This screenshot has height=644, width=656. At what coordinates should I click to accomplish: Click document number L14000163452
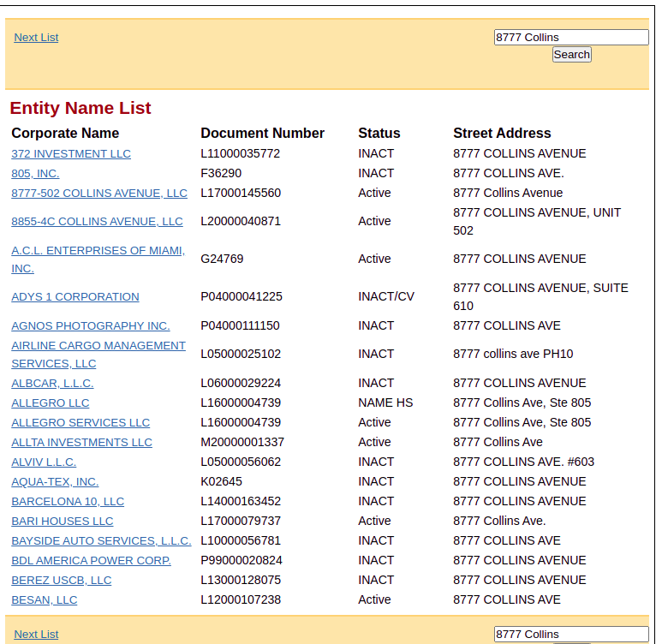(x=241, y=501)
